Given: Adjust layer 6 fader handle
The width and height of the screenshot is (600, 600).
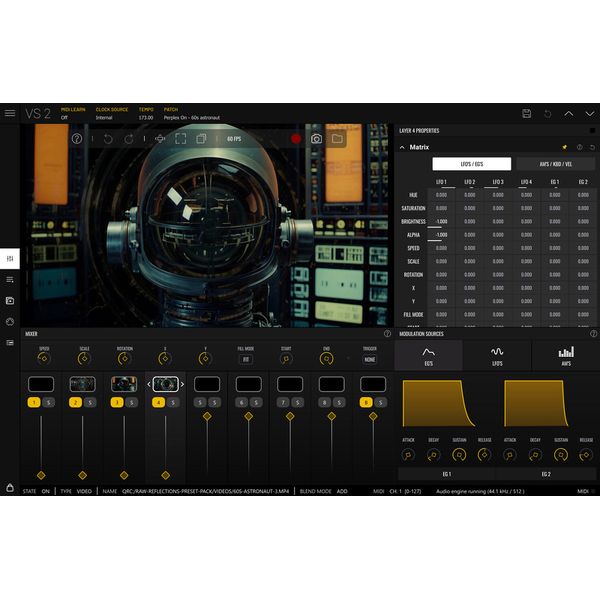Looking at the screenshot, I should (248, 416).
